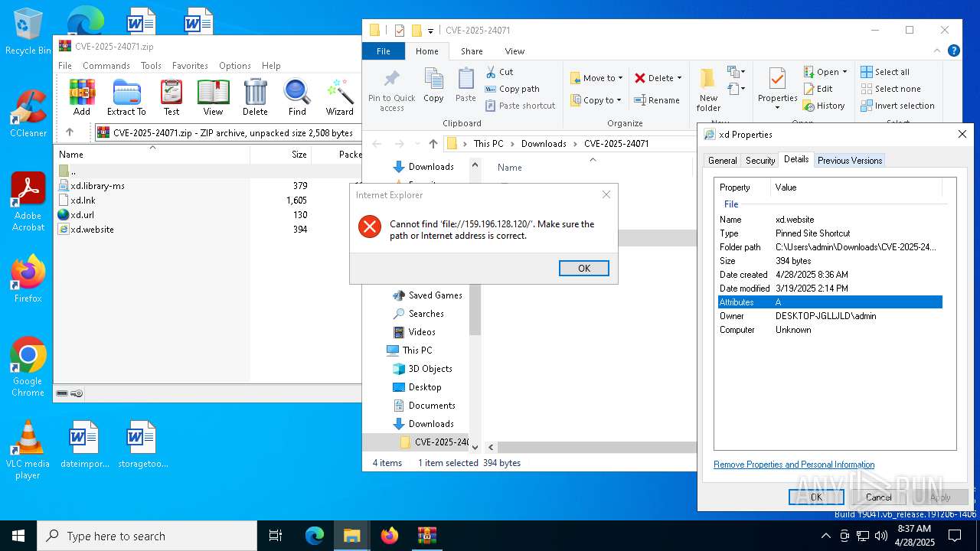Switch to Security tab in xd Properties
Screen dimensions: 980x551
coord(760,161)
